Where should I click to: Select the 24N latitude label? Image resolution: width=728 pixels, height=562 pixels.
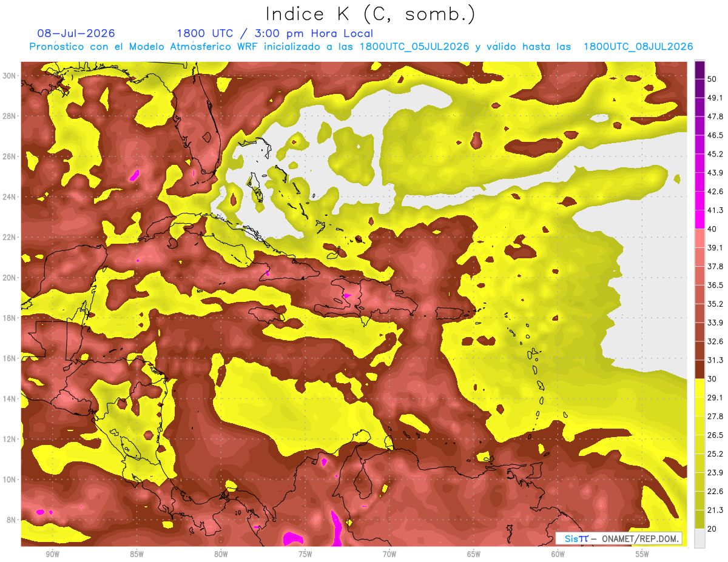coord(10,197)
